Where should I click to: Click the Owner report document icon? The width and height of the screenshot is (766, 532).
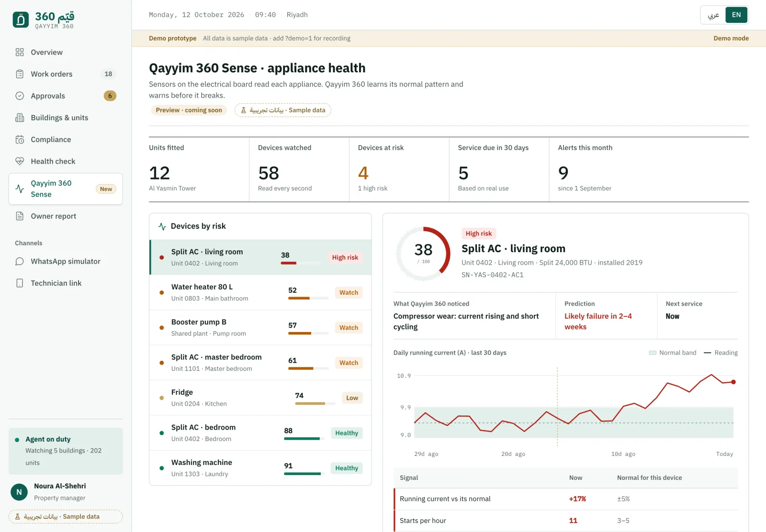(x=20, y=216)
